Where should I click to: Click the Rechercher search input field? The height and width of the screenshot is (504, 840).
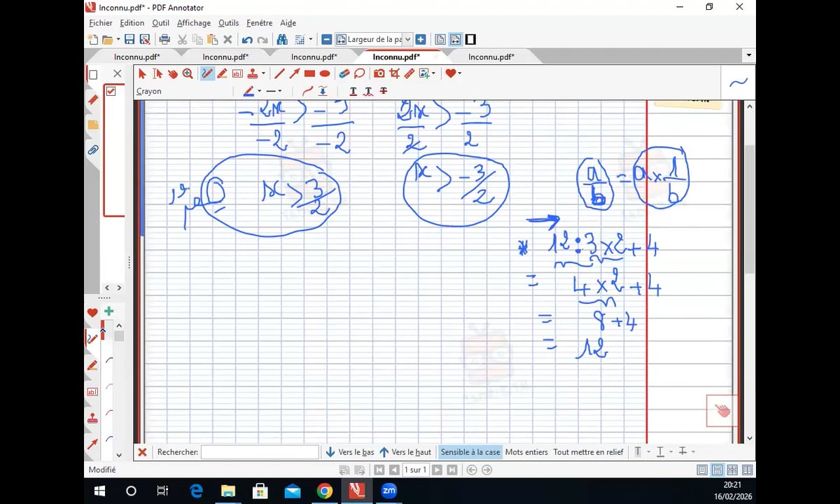click(x=260, y=452)
